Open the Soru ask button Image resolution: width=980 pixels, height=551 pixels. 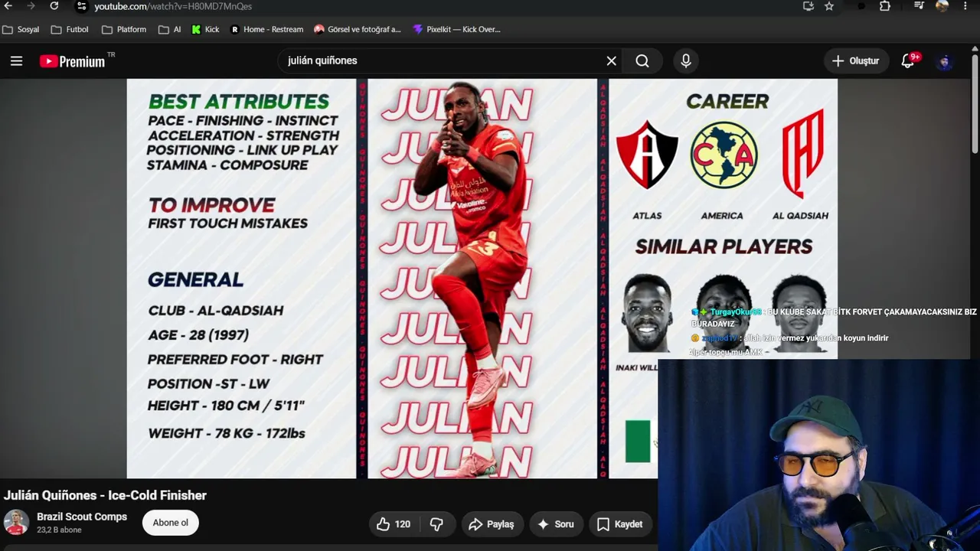pos(555,524)
